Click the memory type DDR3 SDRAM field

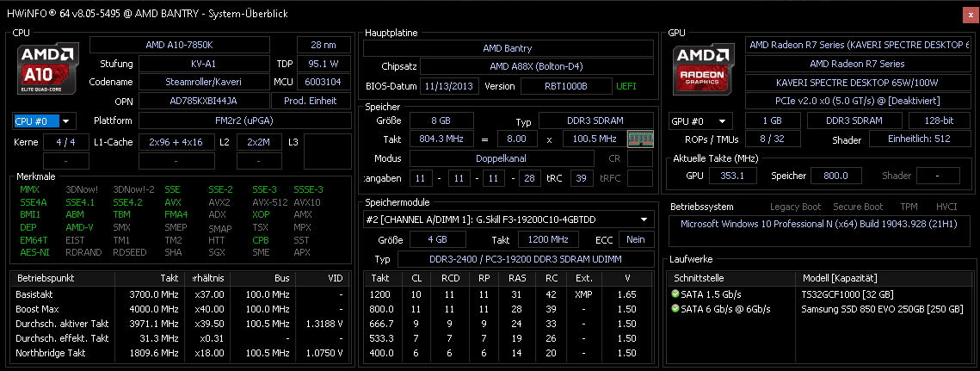tap(595, 121)
